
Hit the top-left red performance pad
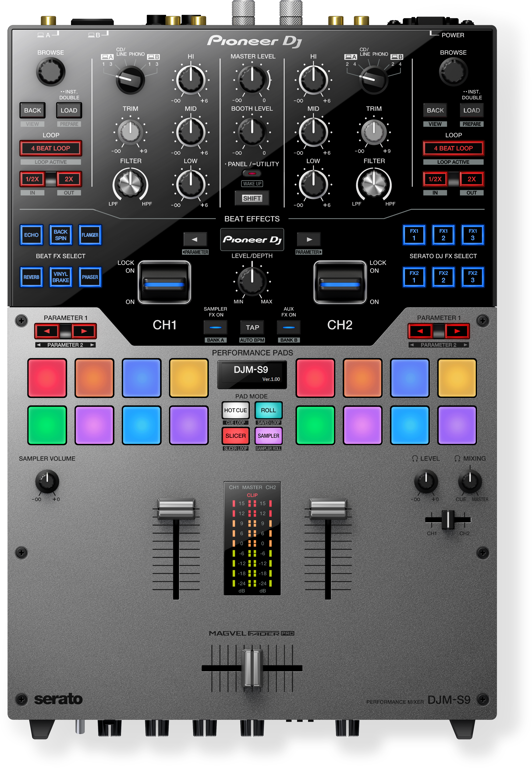pos(47,378)
